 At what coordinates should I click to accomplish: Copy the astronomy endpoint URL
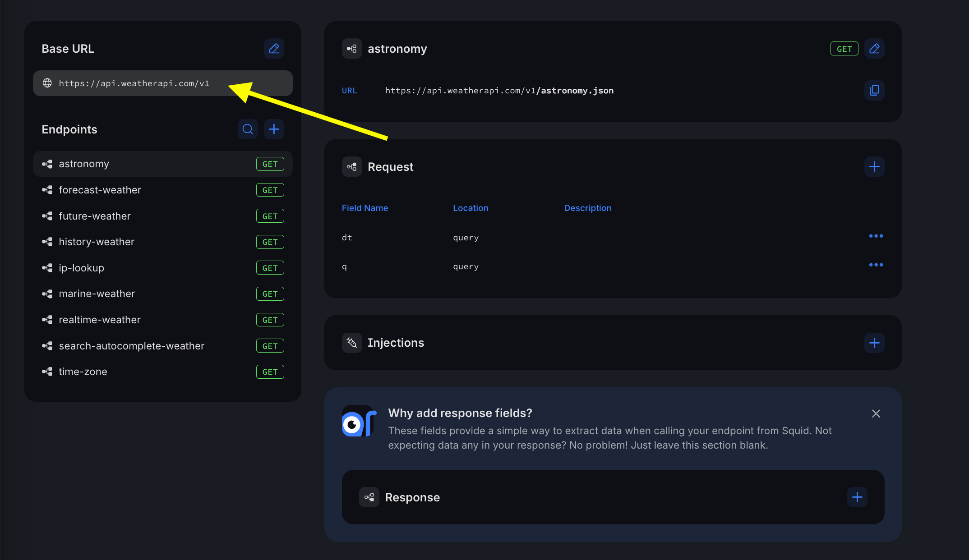(874, 91)
